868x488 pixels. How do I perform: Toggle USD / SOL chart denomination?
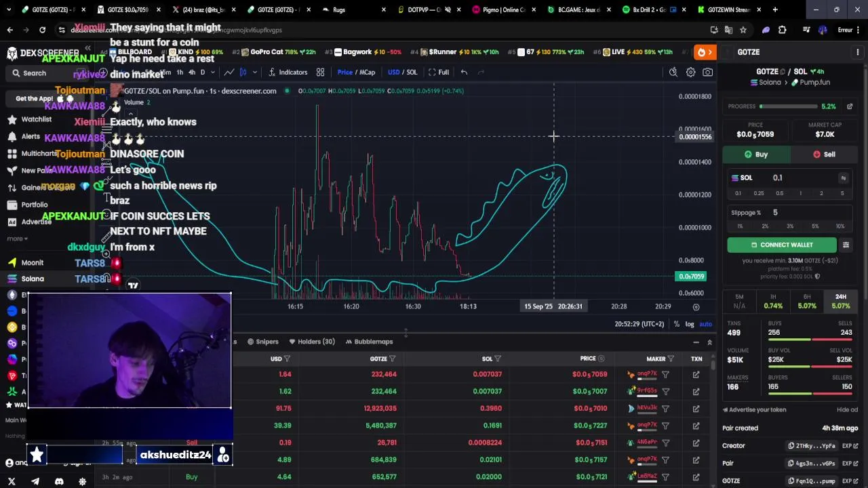coord(402,72)
